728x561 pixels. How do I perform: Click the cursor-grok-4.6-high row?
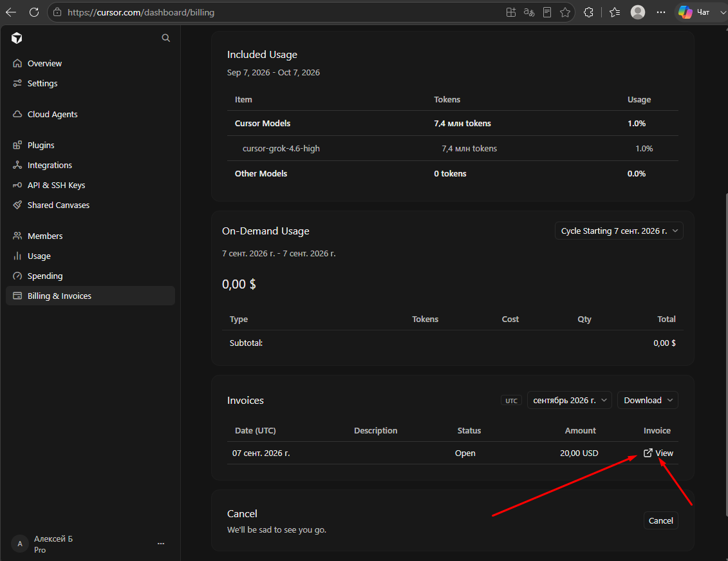453,148
